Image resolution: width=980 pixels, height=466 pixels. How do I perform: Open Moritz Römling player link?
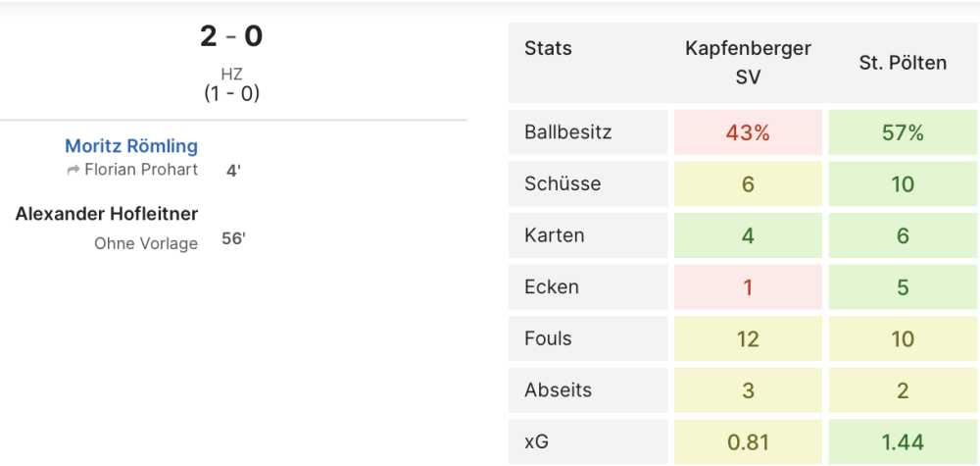pyautogui.click(x=131, y=146)
